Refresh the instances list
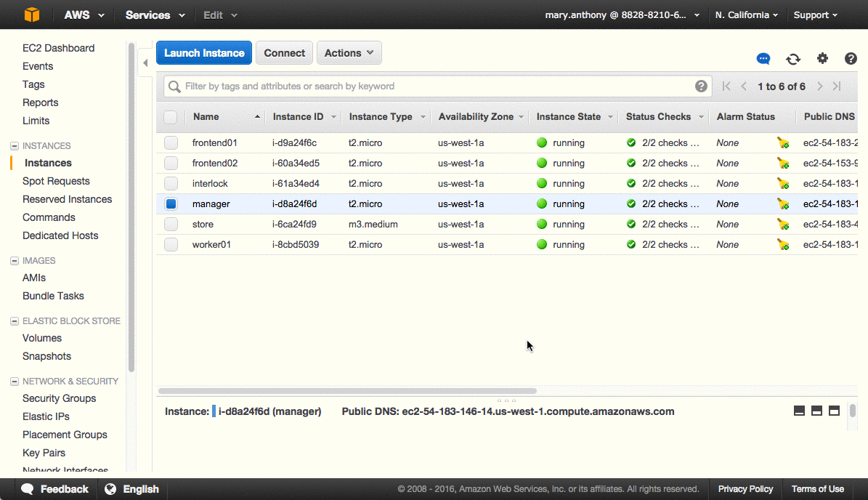The height and width of the screenshot is (500, 868). click(793, 59)
